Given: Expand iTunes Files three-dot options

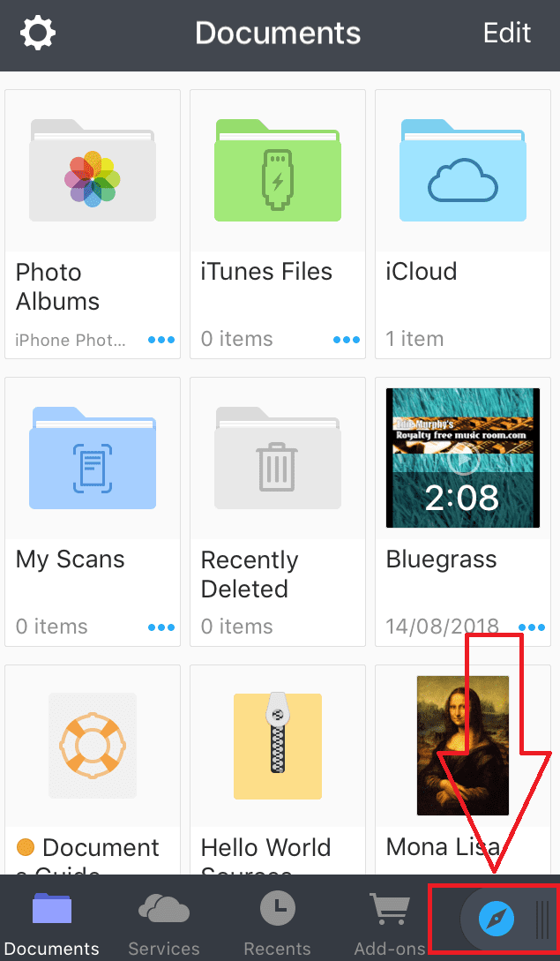Looking at the screenshot, I should click(x=347, y=340).
